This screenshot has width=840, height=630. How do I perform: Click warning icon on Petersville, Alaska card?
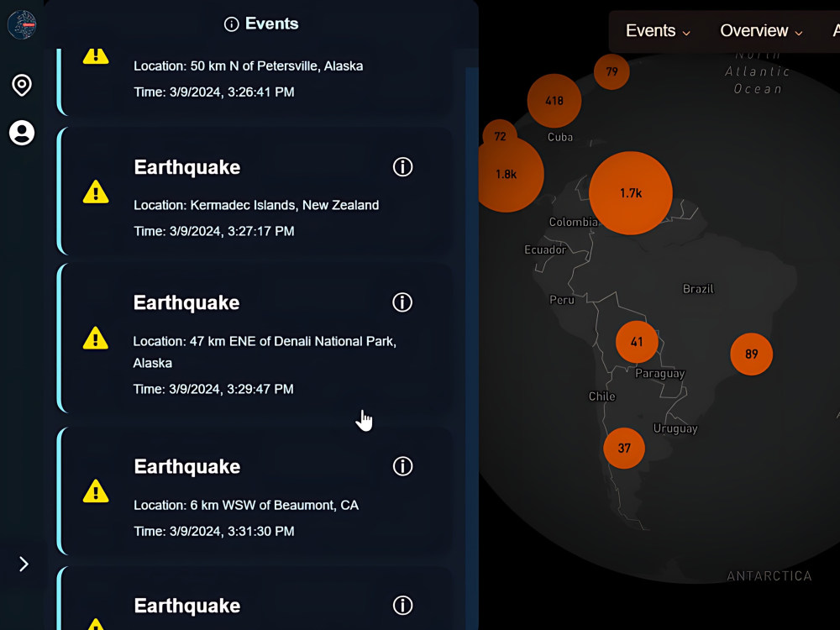tap(96, 56)
